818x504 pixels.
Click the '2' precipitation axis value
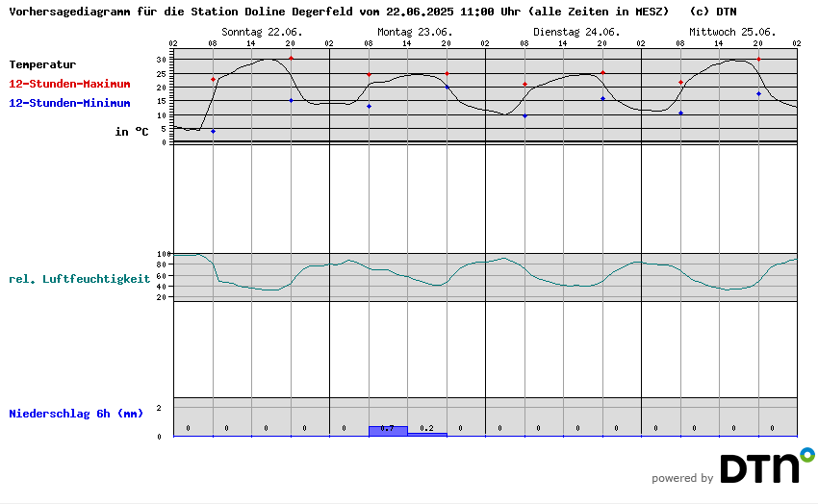[159, 408]
